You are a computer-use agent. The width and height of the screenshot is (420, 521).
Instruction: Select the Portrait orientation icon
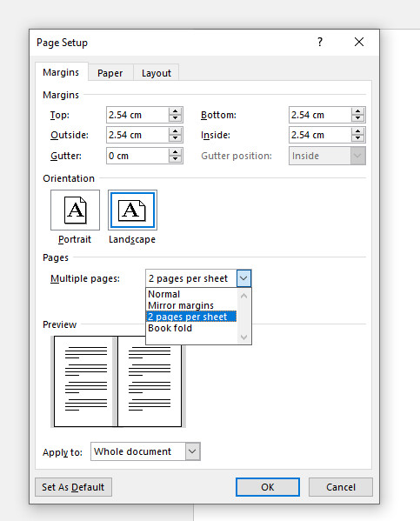(75, 210)
